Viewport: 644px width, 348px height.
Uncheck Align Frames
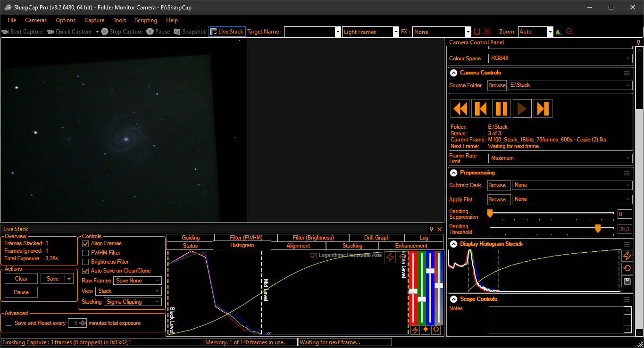pyautogui.click(x=85, y=243)
